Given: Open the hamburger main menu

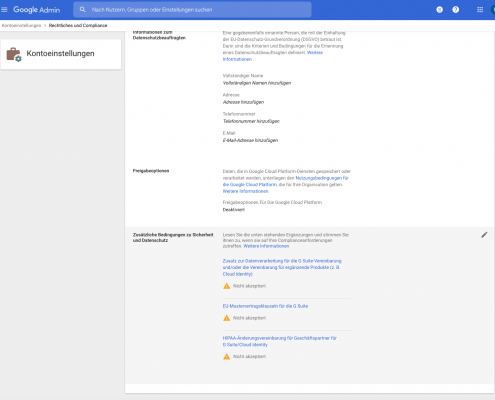Looking at the screenshot, I should [4, 10].
